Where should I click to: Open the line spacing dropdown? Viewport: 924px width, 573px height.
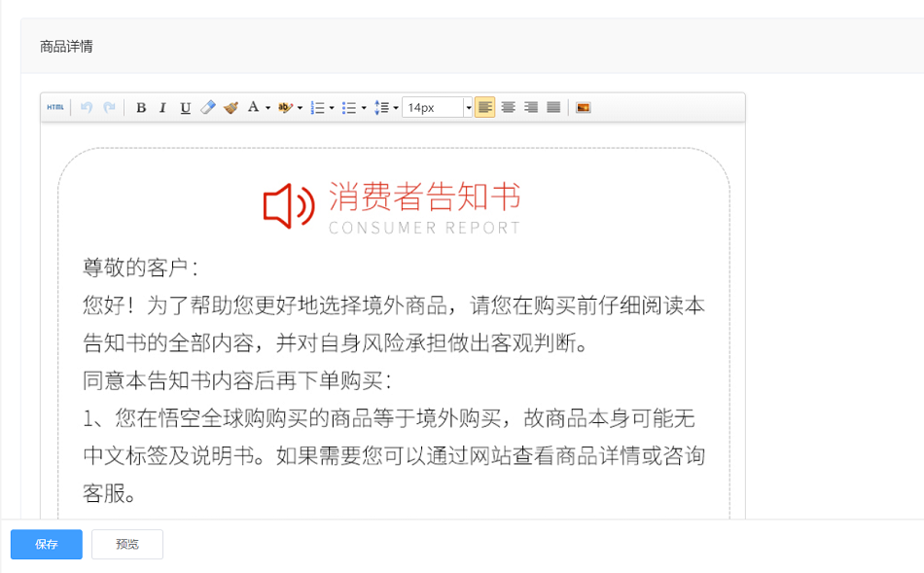(395, 108)
